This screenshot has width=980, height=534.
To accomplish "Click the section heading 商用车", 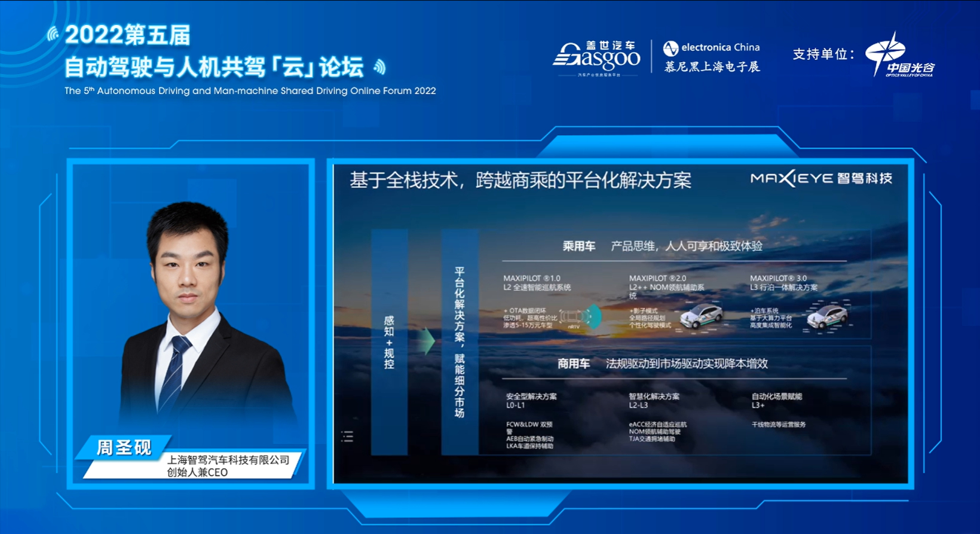I will (574, 364).
